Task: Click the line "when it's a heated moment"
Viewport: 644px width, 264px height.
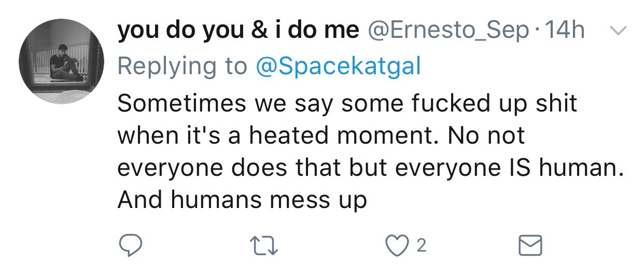Action: pyautogui.click(x=321, y=136)
